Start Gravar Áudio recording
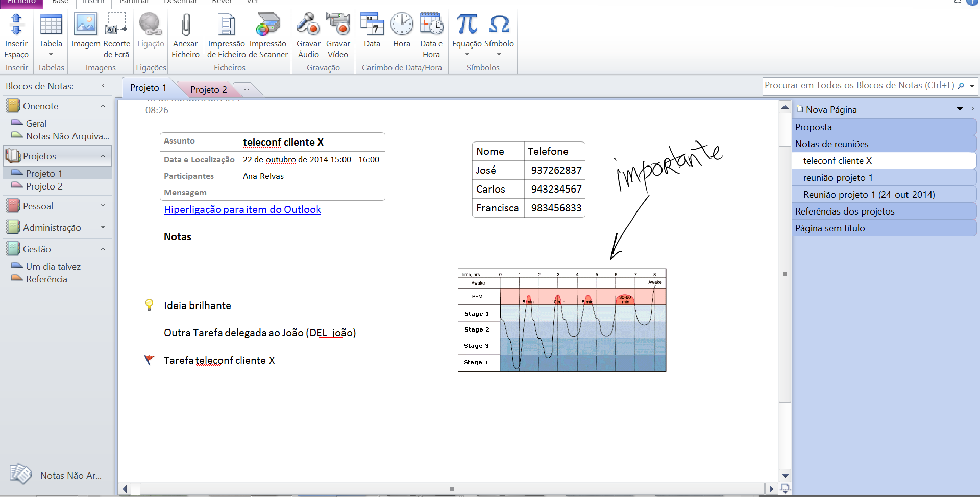 tap(308, 25)
